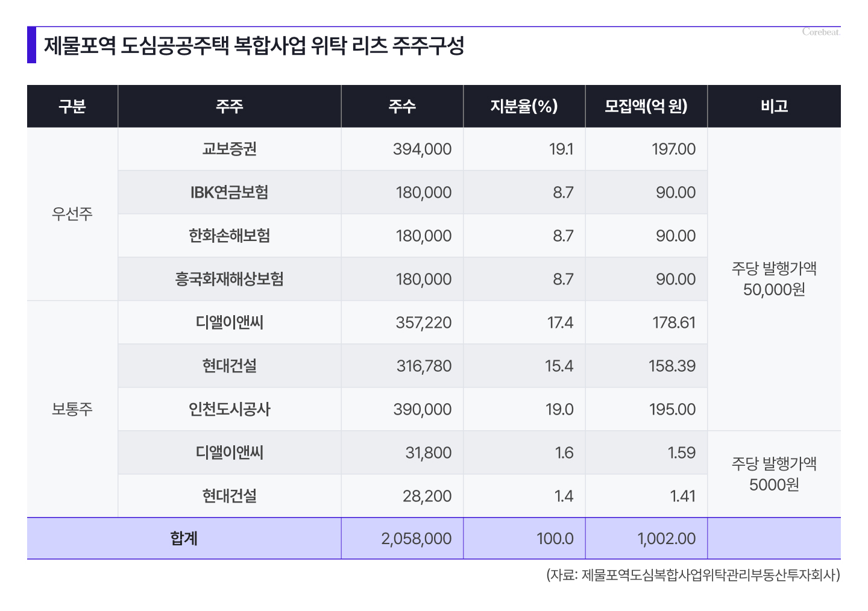This screenshot has height=611, width=868.
Task: Select the 주수 column header
Action: [x=402, y=107]
